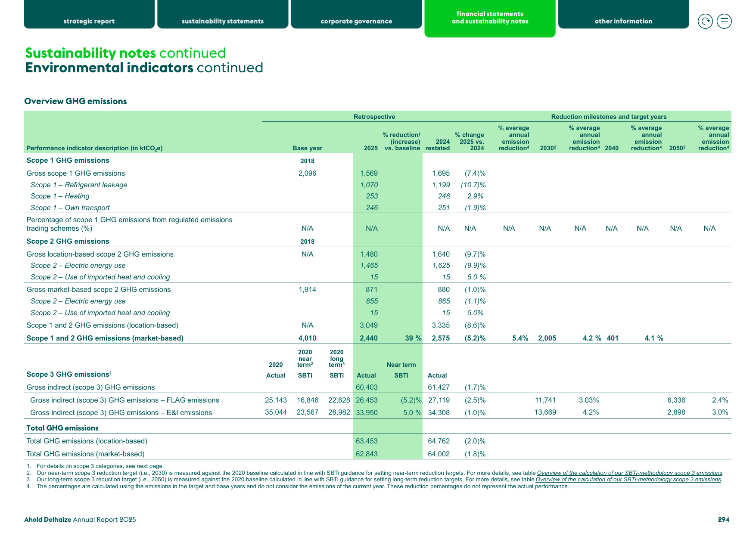Go to the corporate governance tab
Screen dimensions: 756x536
coord(356,14)
